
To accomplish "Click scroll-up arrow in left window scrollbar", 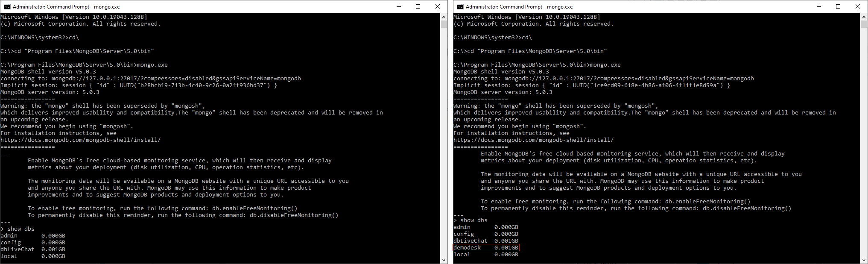I will pyautogui.click(x=444, y=17).
